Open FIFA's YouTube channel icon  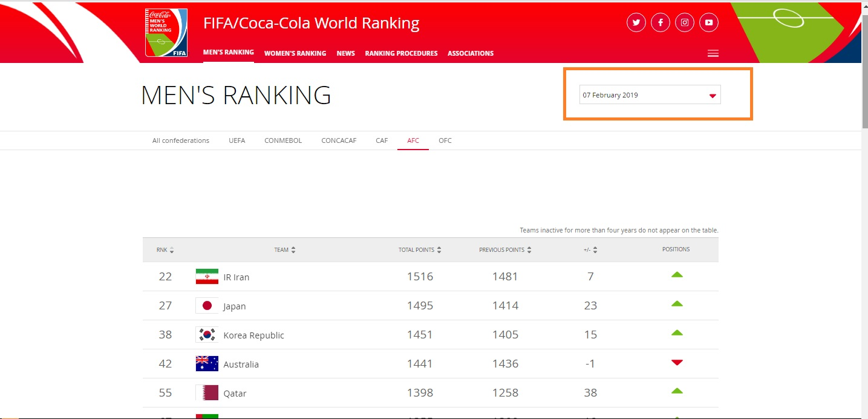click(x=709, y=23)
